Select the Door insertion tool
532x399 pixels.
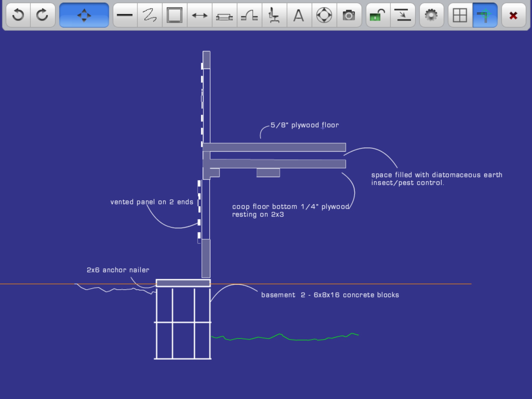(249, 15)
